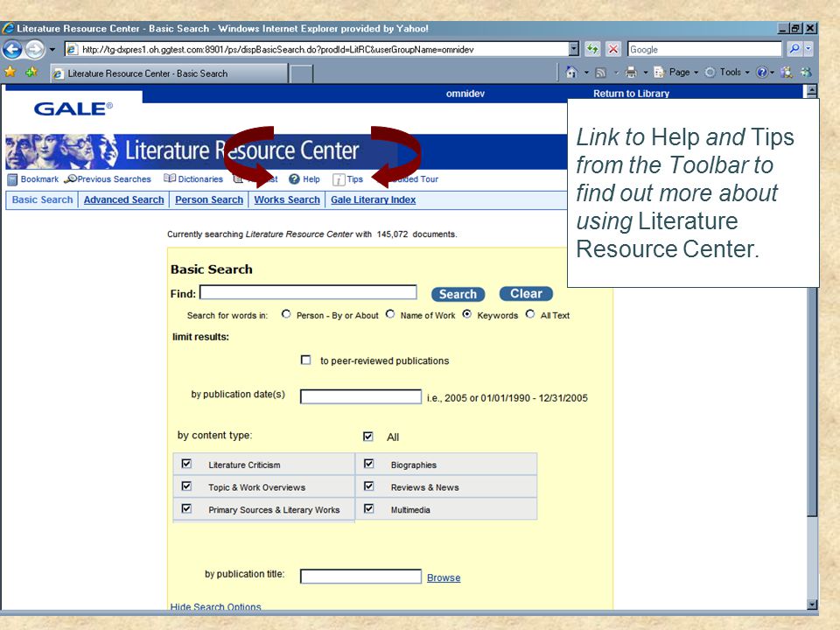Click the Hide Search Options link

pyautogui.click(x=215, y=606)
